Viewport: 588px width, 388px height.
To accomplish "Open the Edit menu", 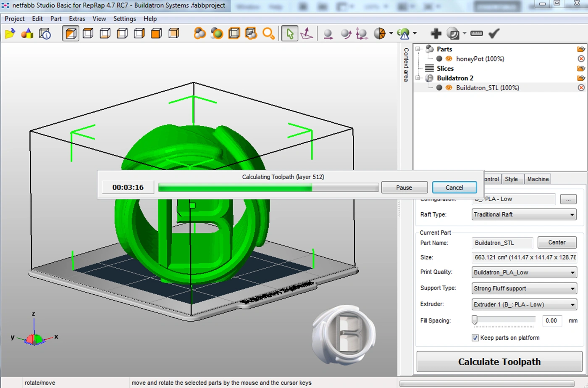I will tap(37, 19).
